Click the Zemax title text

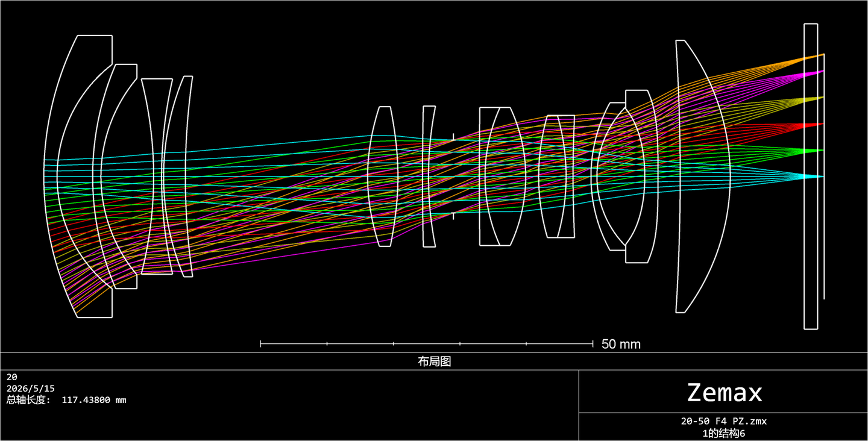725,393
